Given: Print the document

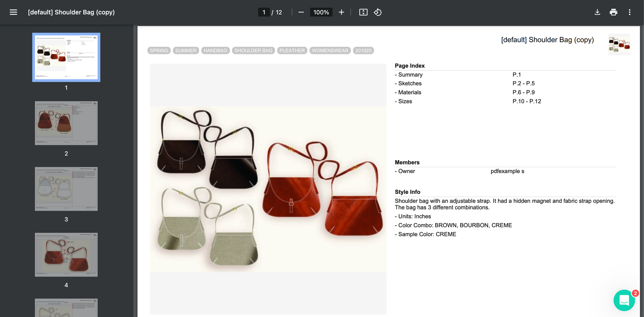Looking at the screenshot, I should tap(613, 12).
